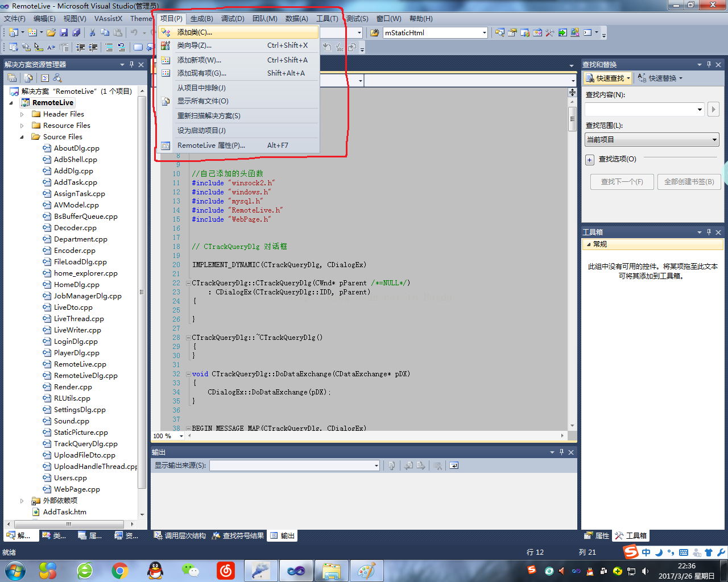Open Properties Window toolbar icon
The height and width of the screenshot is (582, 728).
512,32
